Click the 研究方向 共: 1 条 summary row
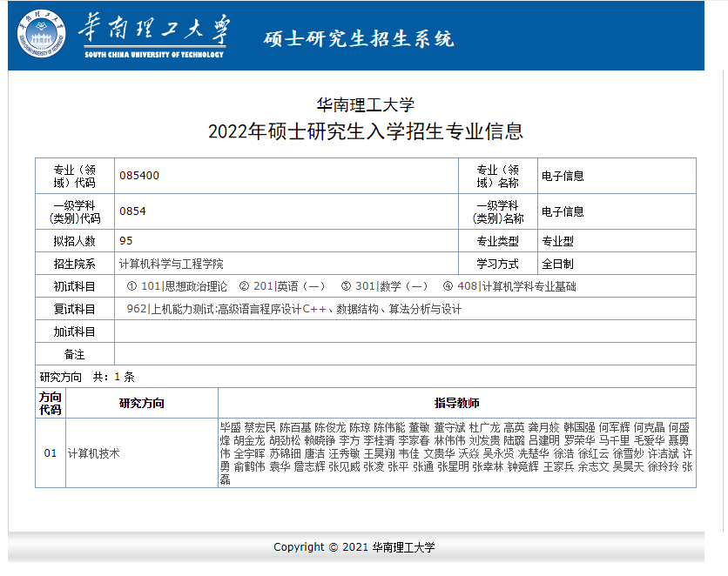The image size is (728, 576). click(x=366, y=377)
